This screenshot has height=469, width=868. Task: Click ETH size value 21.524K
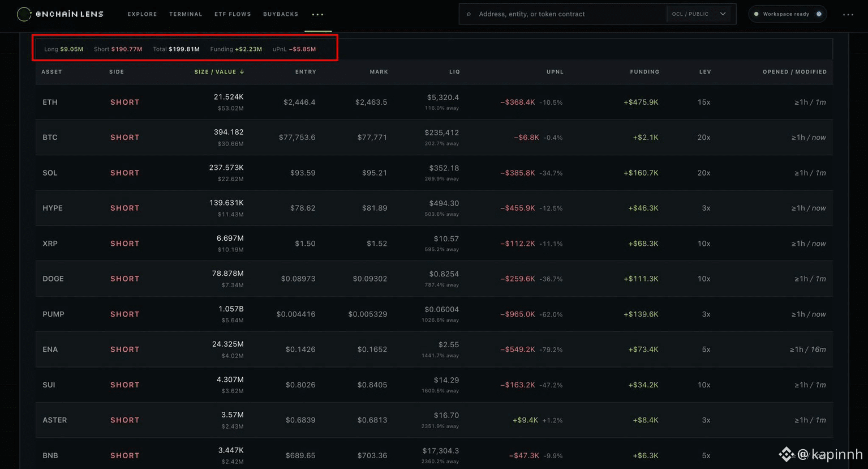[x=229, y=97]
